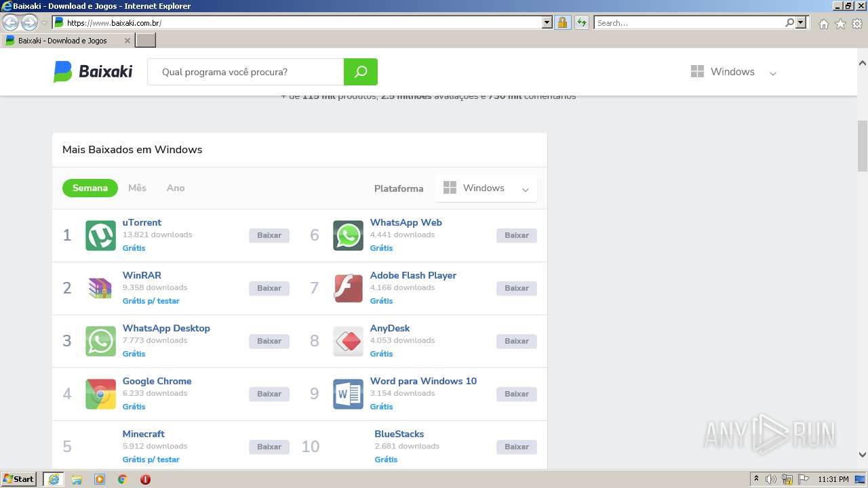Open the Plataforma Windows dropdown
868x488 pixels.
486,188
